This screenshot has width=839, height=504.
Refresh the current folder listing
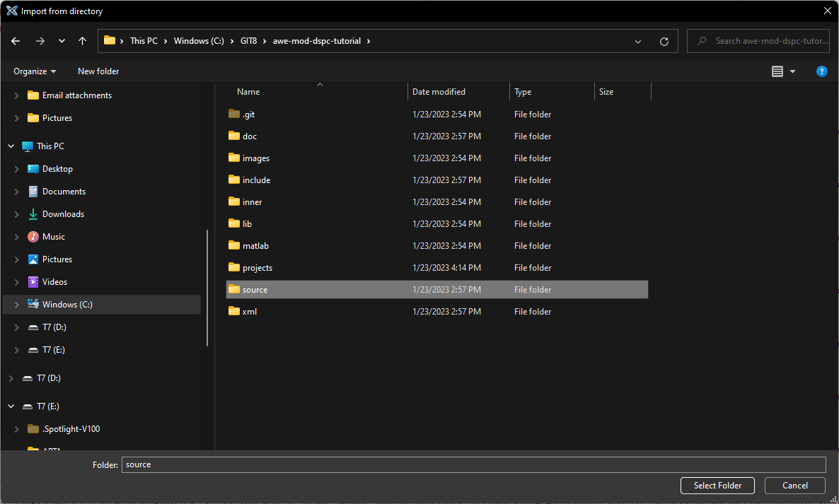(x=664, y=41)
